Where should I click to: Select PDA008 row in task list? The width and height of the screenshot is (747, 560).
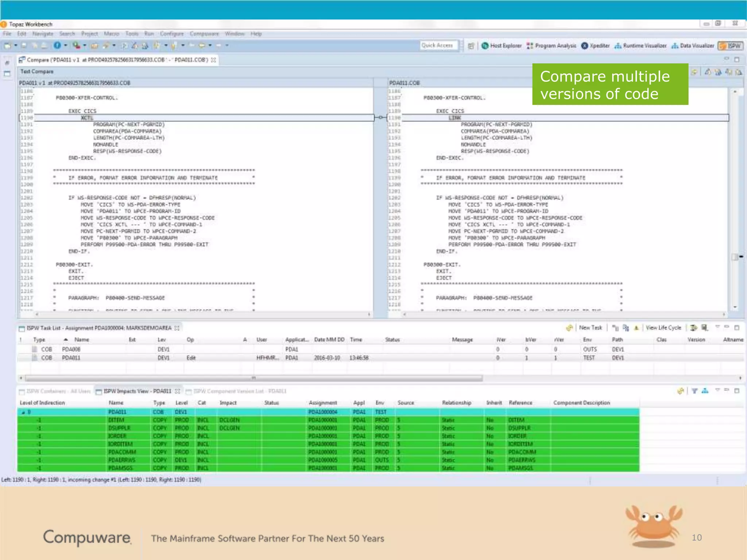pyautogui.click(x=380, y=349)
